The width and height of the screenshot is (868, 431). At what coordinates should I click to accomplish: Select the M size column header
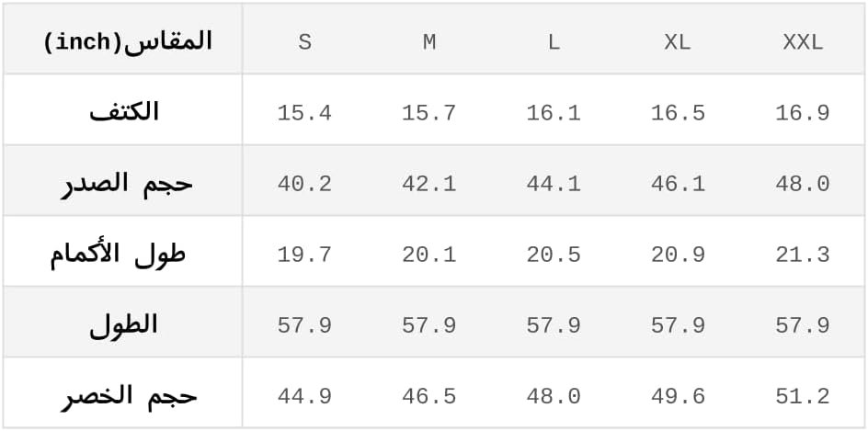click(429, 42)
